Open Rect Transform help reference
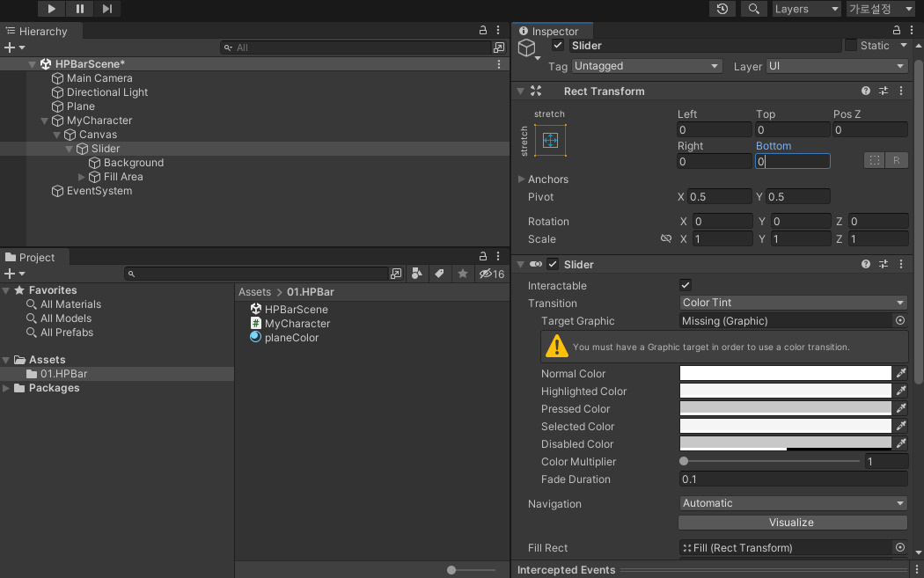Screen dimensions: 924x578 (866, 91)
